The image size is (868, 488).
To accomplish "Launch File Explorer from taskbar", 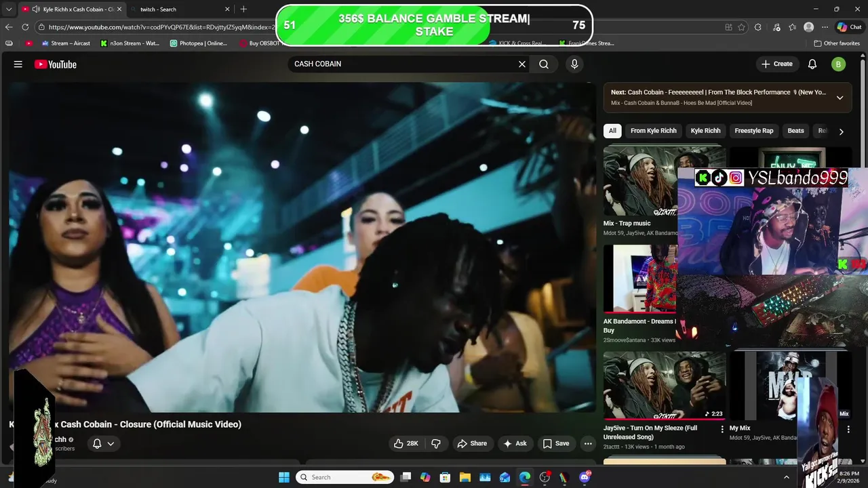I will click(x=465, y=477).
